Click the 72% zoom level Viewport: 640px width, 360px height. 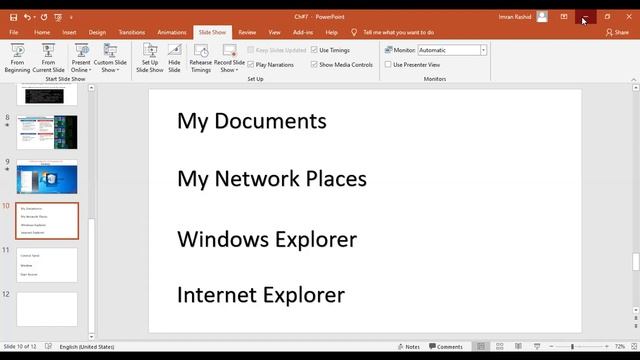[620, 347]
